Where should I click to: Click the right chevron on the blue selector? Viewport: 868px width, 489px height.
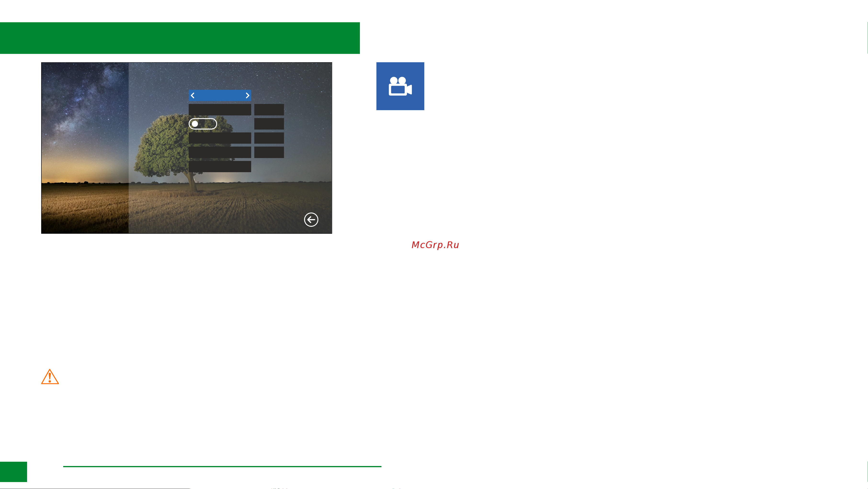pyautogui.click(x=247, y=96)
